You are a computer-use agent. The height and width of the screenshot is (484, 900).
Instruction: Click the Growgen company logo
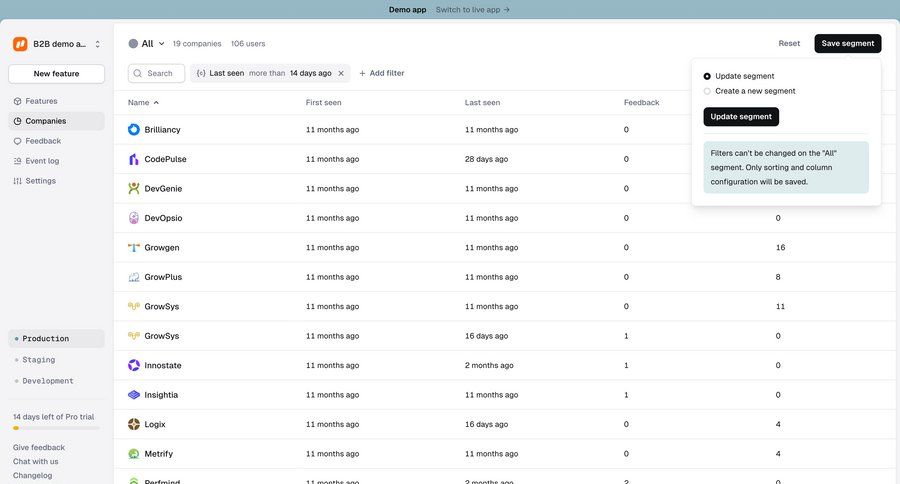(x=134, y=247)
